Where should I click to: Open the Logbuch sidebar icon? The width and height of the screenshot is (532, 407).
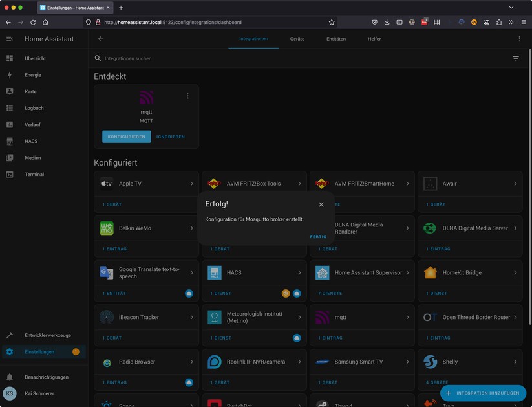pyautogui.click(x=9, y=107)
